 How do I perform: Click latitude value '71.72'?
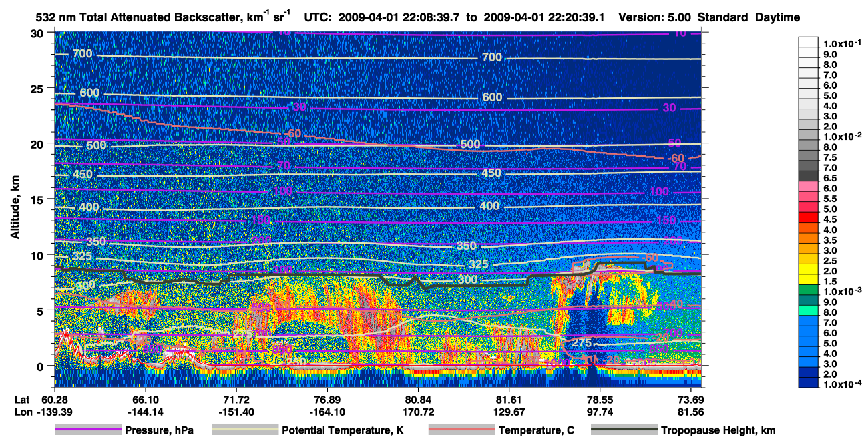(236, 399)
